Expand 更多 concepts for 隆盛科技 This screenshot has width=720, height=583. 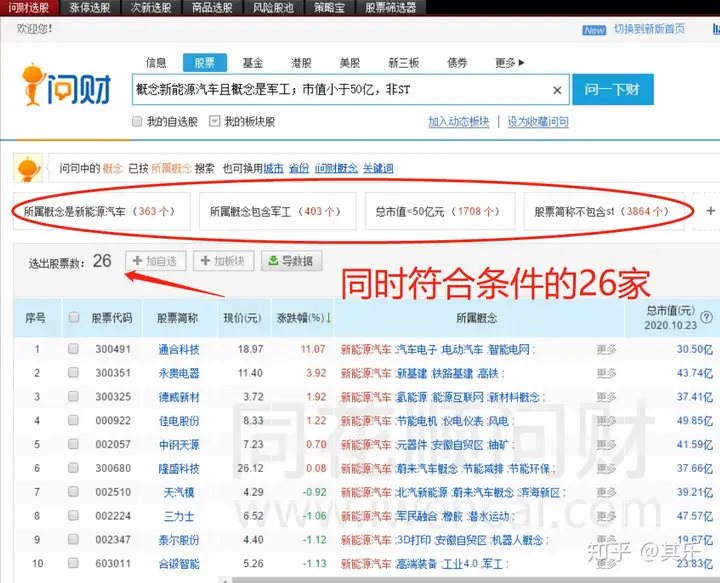coord(606,469)
